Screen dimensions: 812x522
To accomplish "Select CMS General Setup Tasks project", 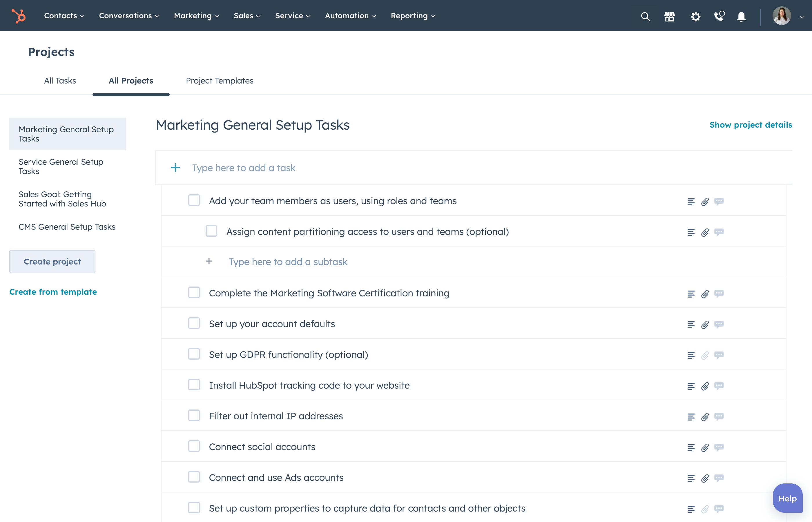I will click(x=68, y=227).
